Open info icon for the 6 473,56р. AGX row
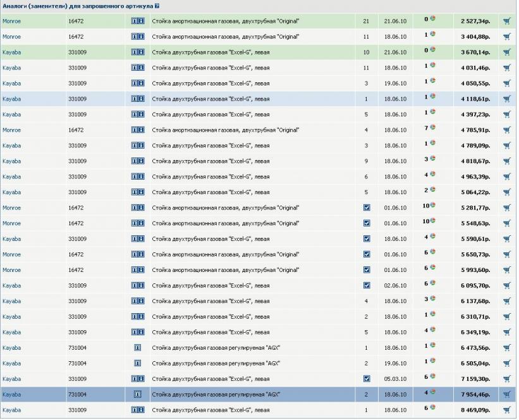 point(137,348)
